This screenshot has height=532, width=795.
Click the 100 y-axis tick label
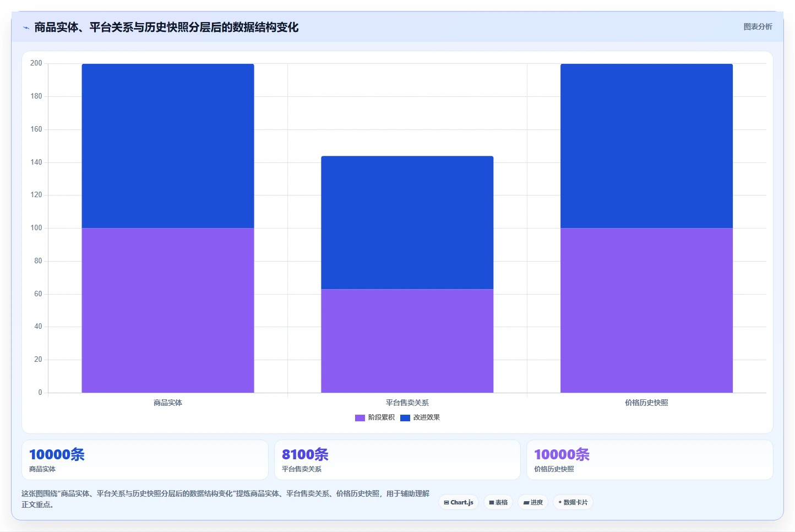click(36, 228)
